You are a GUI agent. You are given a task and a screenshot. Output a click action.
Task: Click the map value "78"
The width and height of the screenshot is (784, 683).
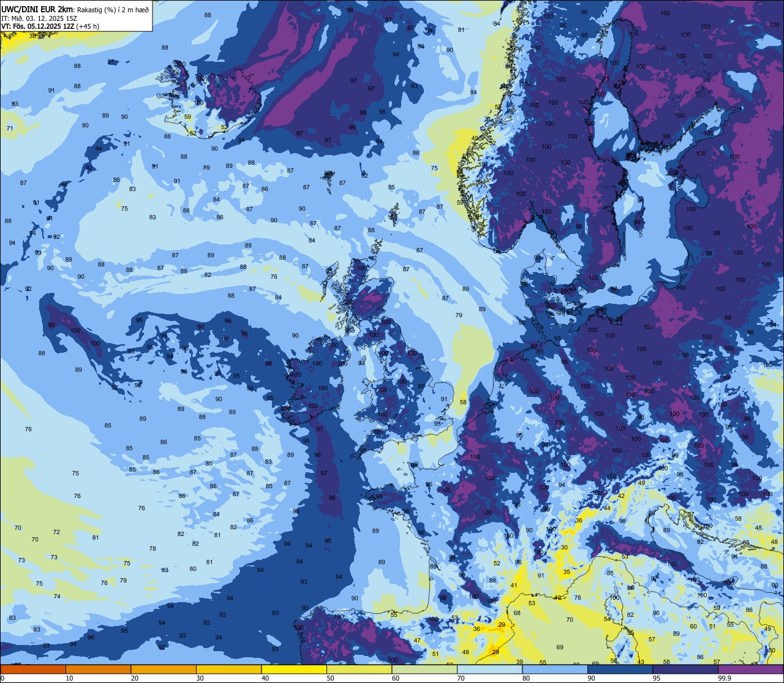pos(153,548)
